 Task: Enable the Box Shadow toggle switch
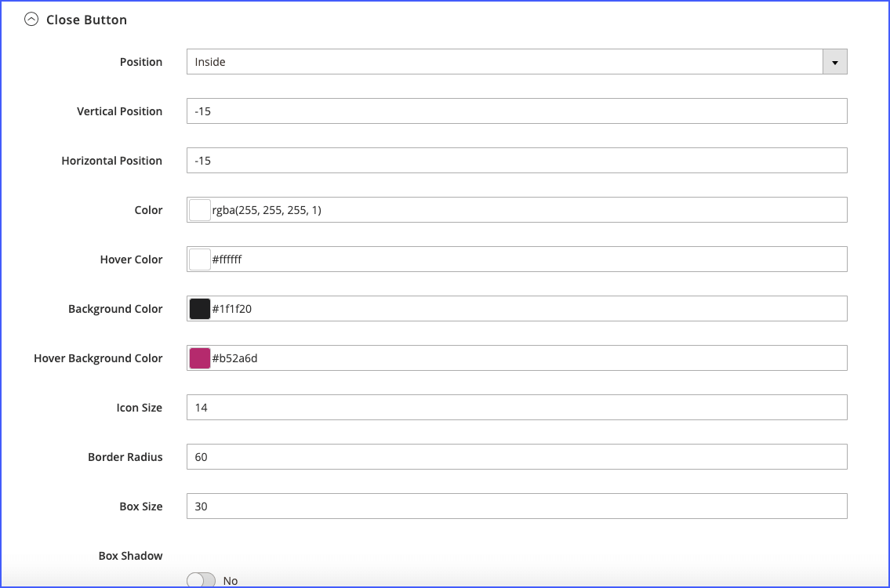(x=202, y=580)
